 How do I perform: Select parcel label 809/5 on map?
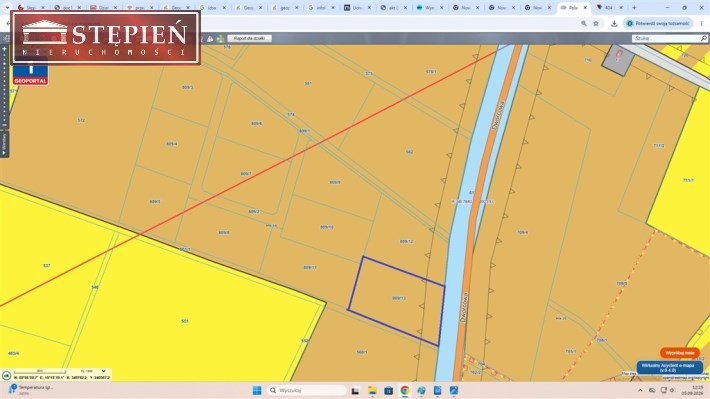[x=155, y=202]
